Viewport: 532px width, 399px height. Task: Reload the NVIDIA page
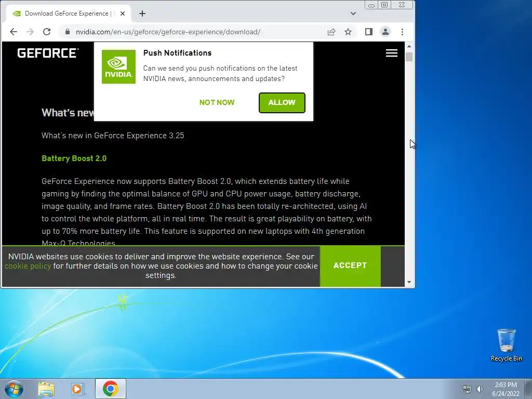coord(47,32)
